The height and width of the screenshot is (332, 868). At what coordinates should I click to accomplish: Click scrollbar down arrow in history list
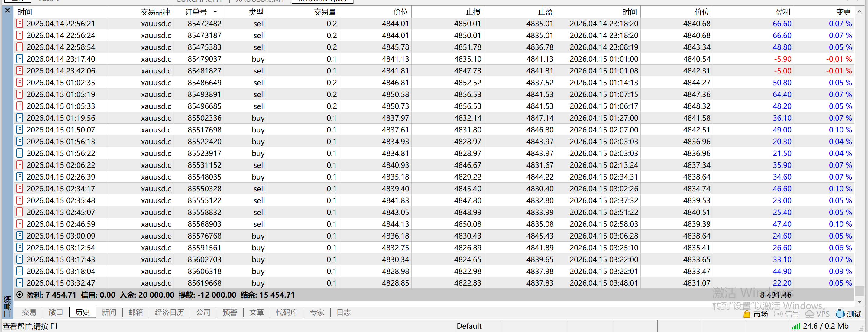click(x=860, y=301)
